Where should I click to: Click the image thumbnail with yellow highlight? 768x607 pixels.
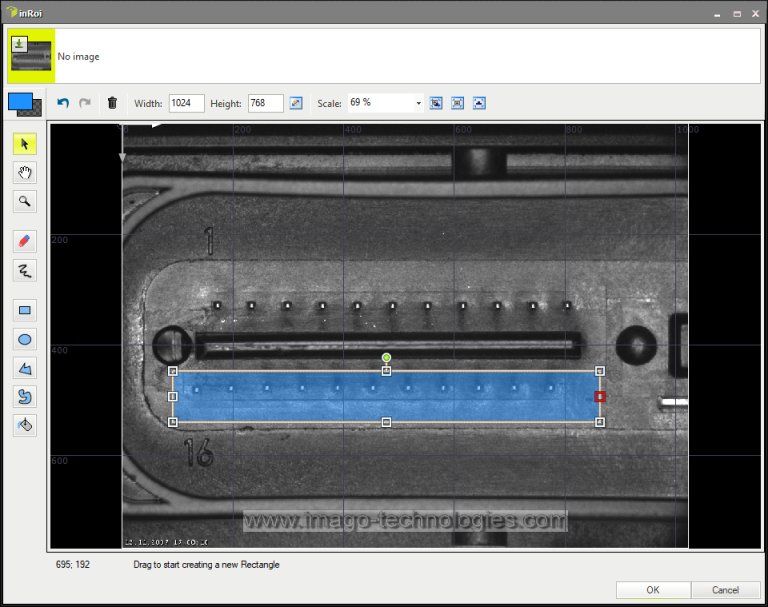pos(31,56)
